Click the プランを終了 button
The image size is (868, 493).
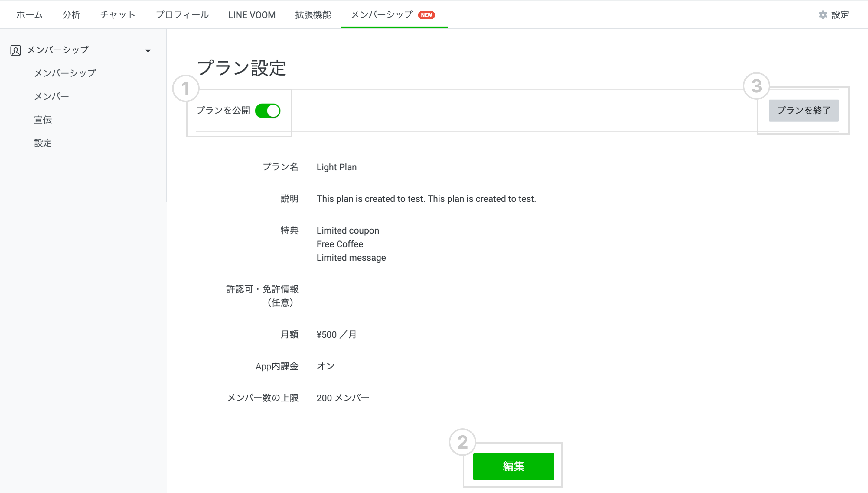803,110
